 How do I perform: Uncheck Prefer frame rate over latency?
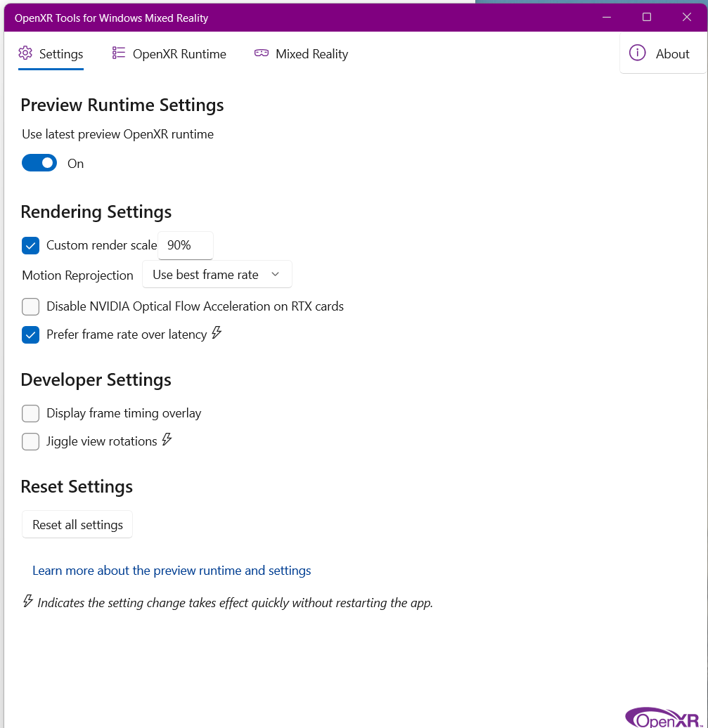tap(31, 334)
